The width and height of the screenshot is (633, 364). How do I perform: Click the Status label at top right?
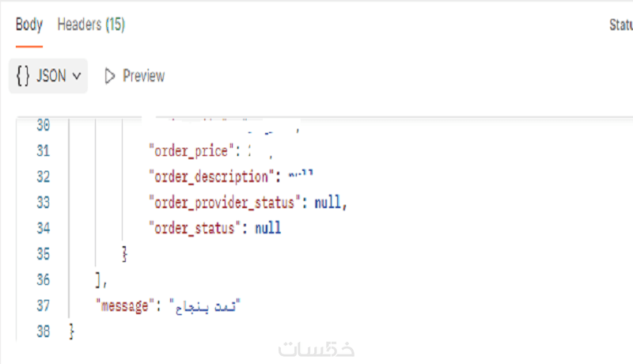pos(620,25)
